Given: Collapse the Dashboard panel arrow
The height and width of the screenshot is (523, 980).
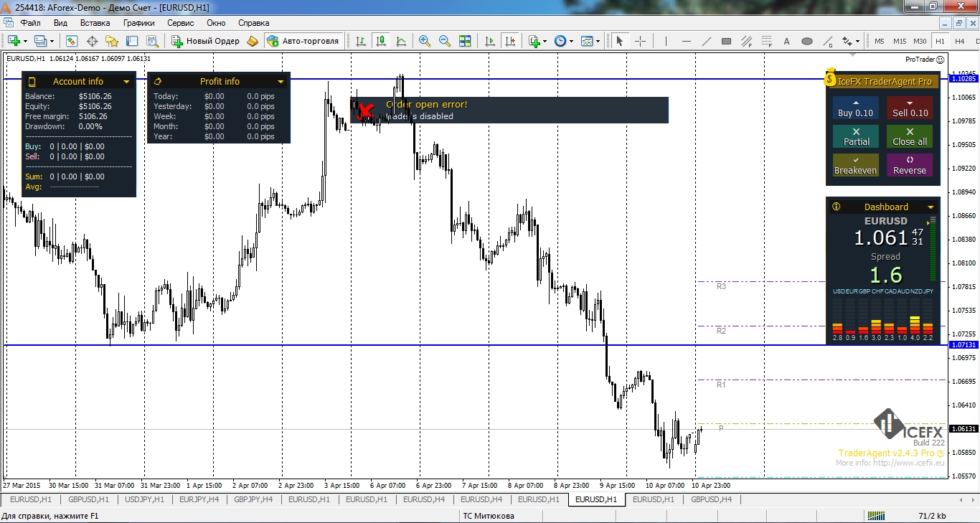Looking at the screenshot, I should tap(930, 207).
